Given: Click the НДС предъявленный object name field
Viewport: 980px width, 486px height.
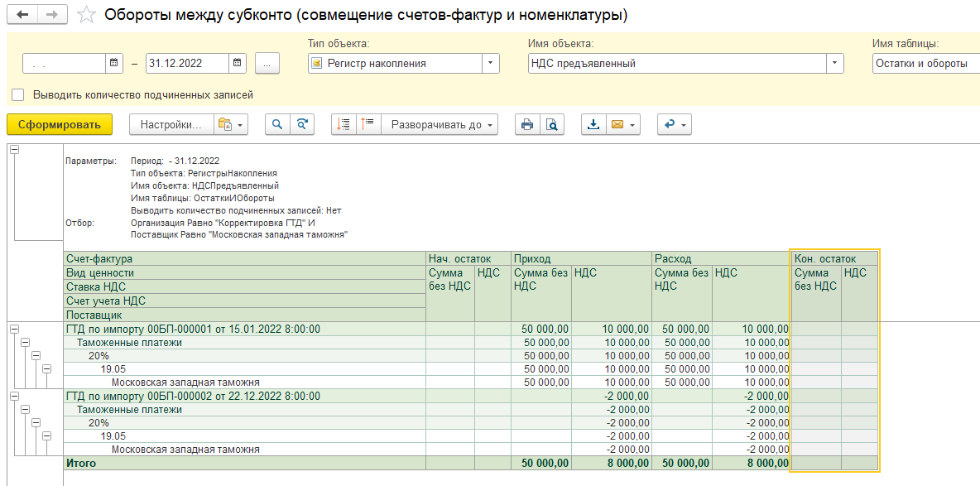Looking at the screenshot, I should 678,63.
